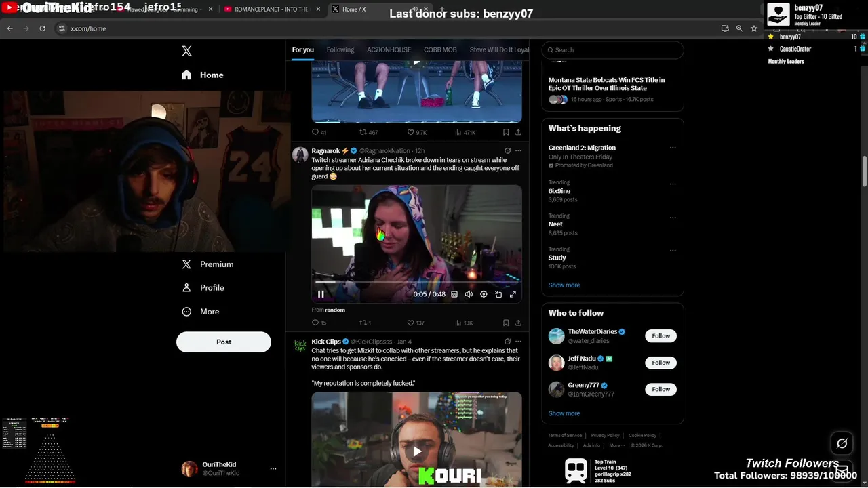Click the browser back arrow
This screenshot has width=868, height=488.
click(10, 28)
